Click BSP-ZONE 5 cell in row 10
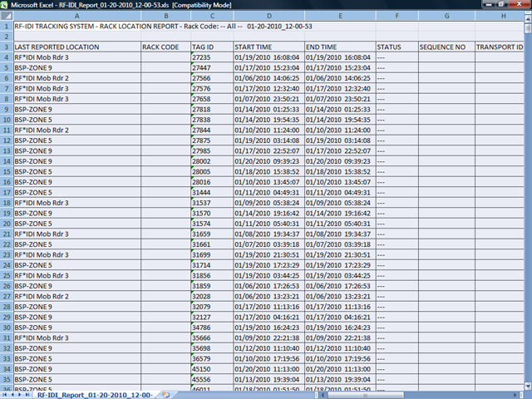This screenshot has width=532, height=399. coord(77,120)
